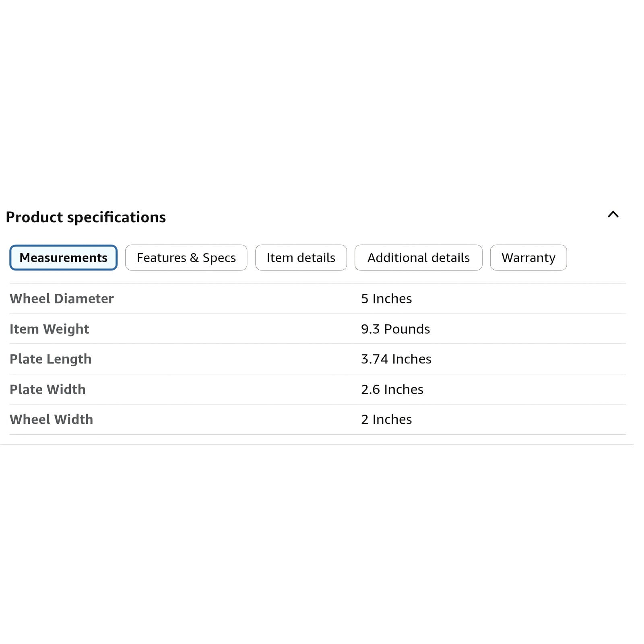The image size is (644, 644).
Task: Click the word Specs in second tab
Action: [219, 258]
